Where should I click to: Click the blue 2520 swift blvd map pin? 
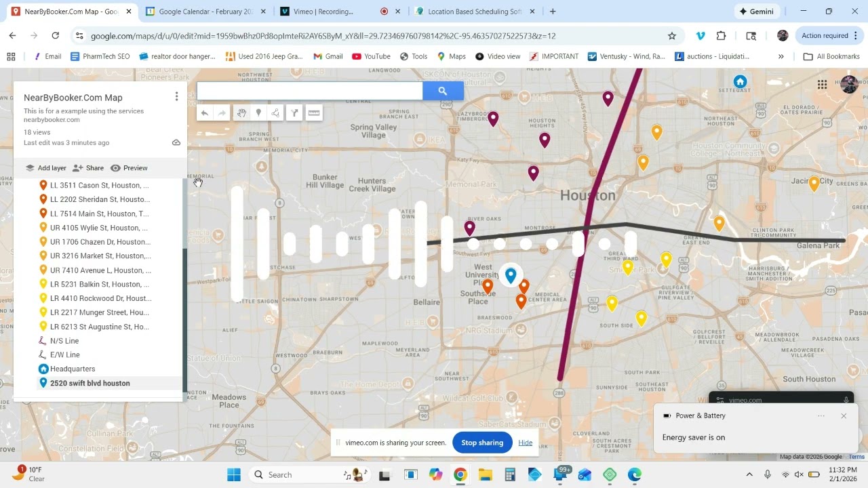click(511, 275)
